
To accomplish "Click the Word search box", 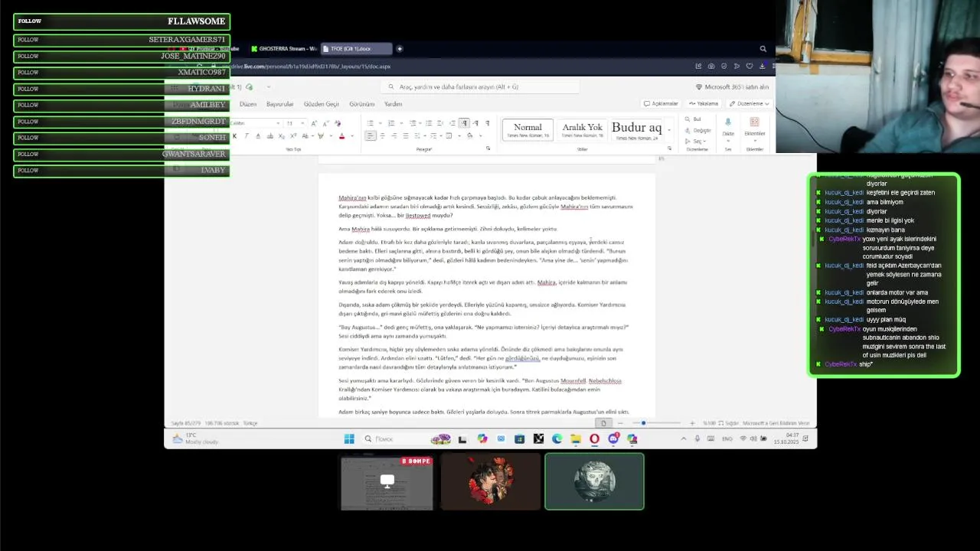I will coord(482,87).
